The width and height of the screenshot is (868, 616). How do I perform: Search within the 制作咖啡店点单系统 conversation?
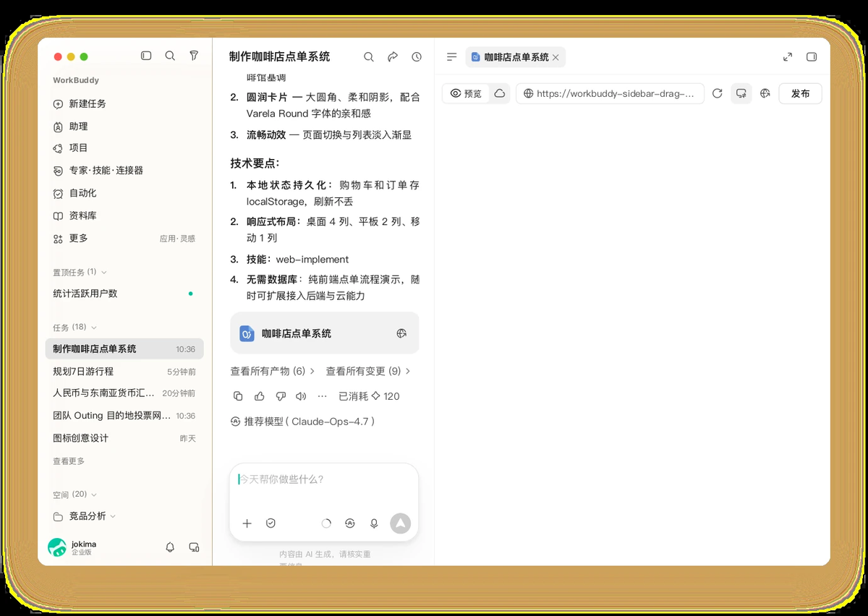pos(369,56)
